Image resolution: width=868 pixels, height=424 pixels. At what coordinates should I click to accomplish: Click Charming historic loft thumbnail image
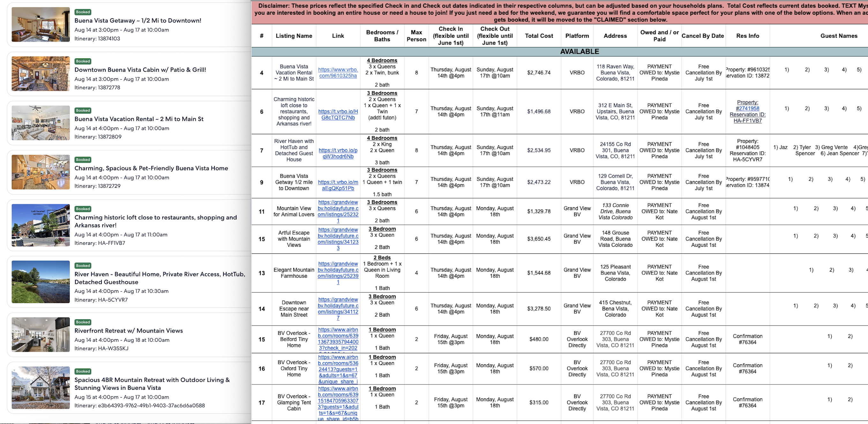[41, 225]
